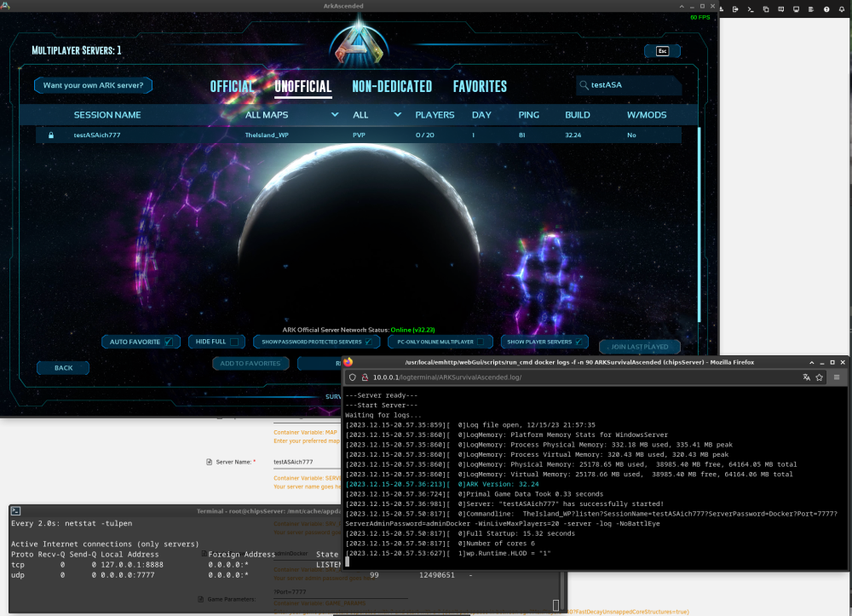Sort by W/Mods column header
852x616 pixels.
point(647,115)
